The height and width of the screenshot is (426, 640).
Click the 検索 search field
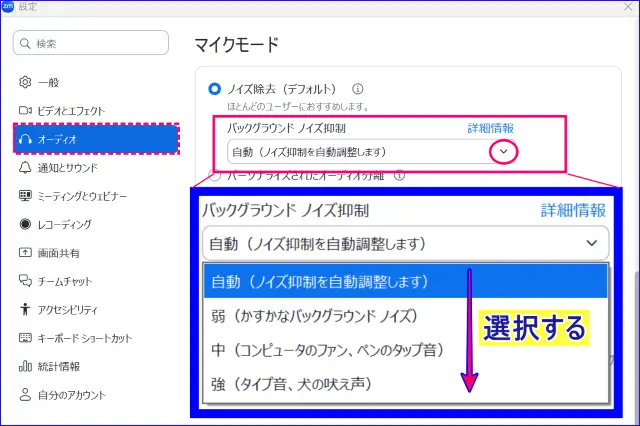click(x=100, y=43)
